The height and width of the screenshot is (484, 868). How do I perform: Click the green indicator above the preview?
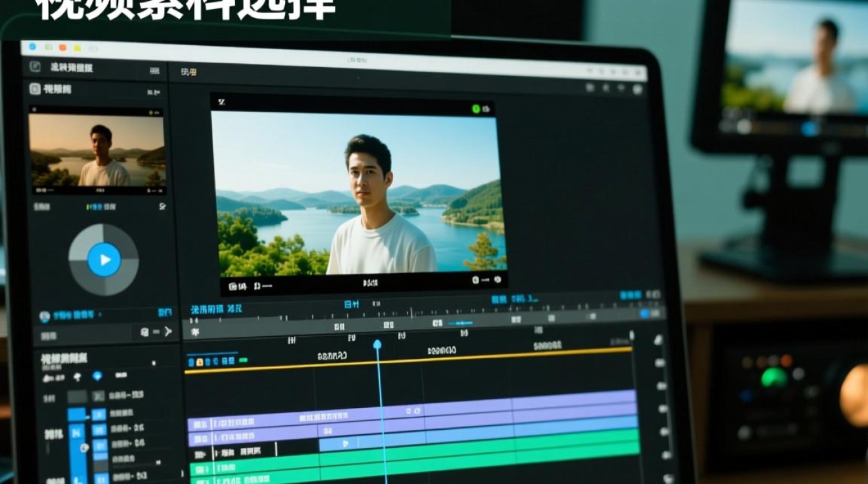[x=476, y=109]
